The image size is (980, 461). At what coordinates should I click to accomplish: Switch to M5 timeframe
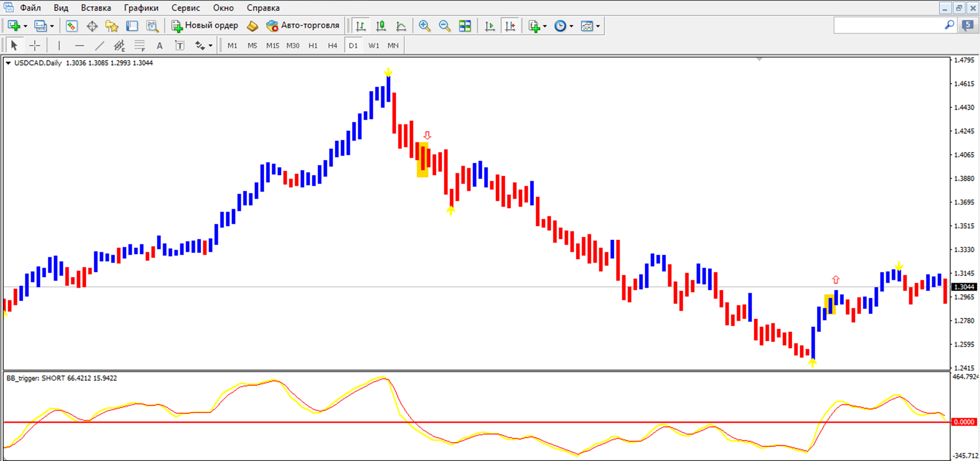pos(252,46)
